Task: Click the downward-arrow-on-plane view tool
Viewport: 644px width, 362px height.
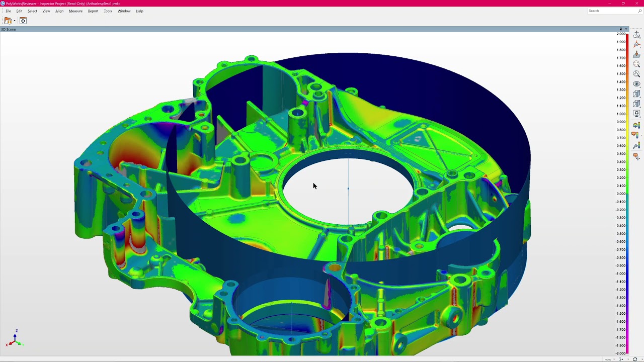Action: [636, 54]
